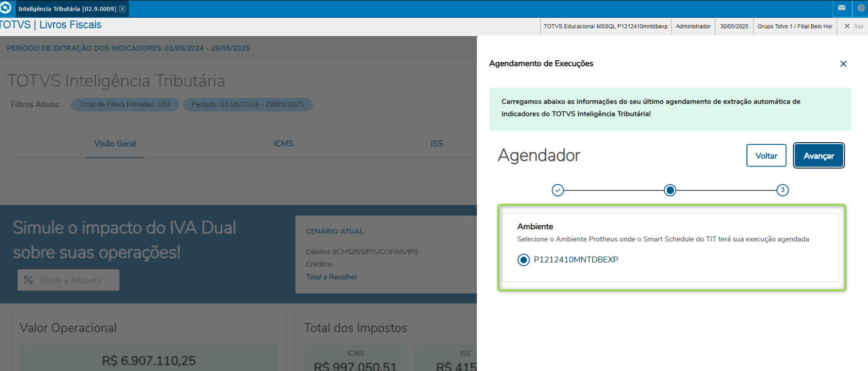The height and width of the screenshot is (371, 868).
Task: Click the ICMS amount card in Total dos Impostos
Action: click(355, 358)
